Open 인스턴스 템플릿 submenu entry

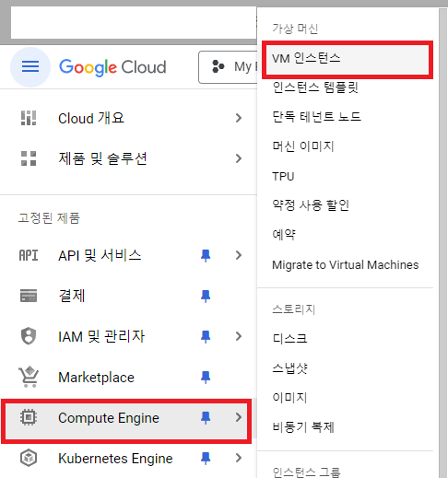coord(315,87)
